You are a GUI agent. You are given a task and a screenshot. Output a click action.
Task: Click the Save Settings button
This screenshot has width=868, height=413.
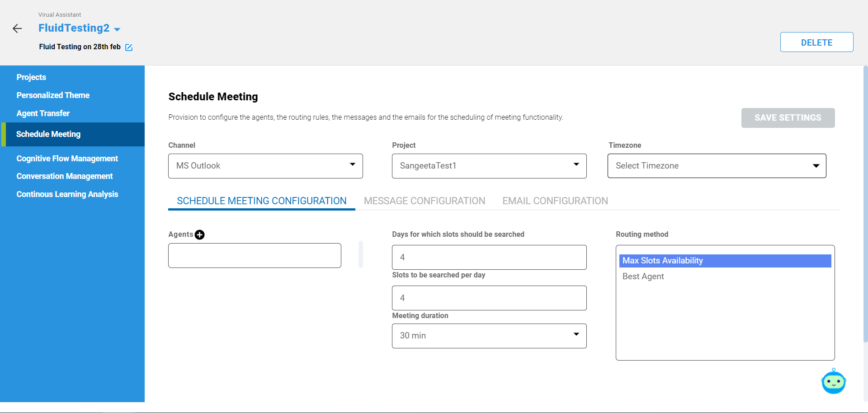(788, 118)
